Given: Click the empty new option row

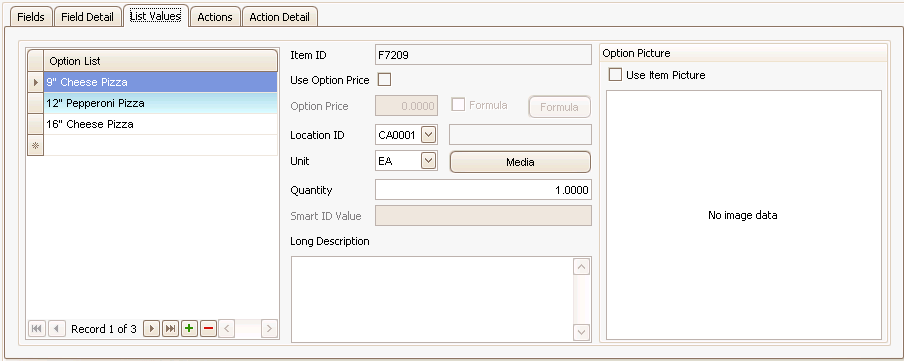Looking at the screenshot, I should click(x=160, y=145).
